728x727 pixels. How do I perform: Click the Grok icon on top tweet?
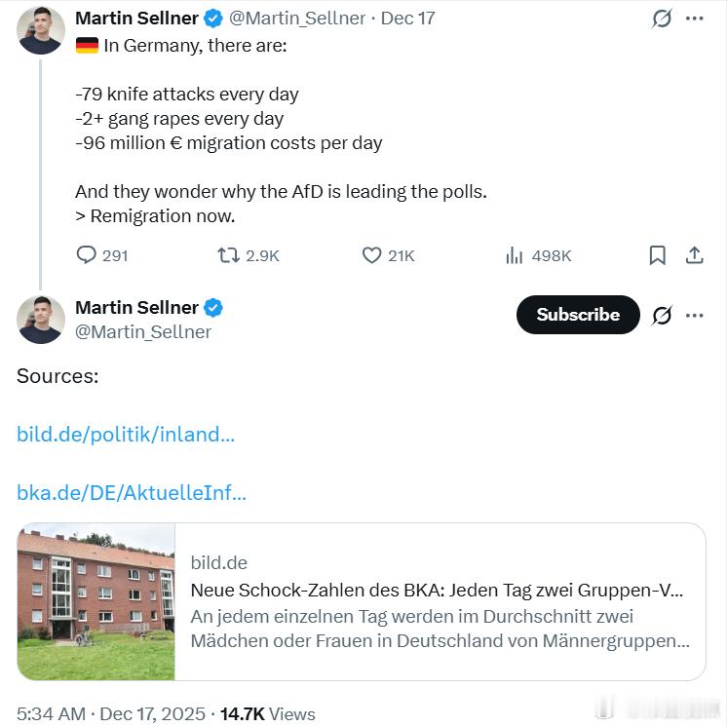pyautogui.click(x=662, y=19)
